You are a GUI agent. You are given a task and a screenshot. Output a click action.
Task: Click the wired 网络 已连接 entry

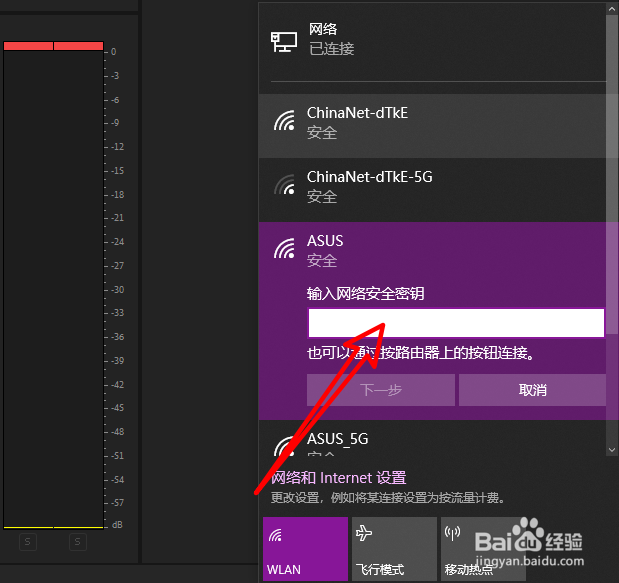click(x=432, y=39)
